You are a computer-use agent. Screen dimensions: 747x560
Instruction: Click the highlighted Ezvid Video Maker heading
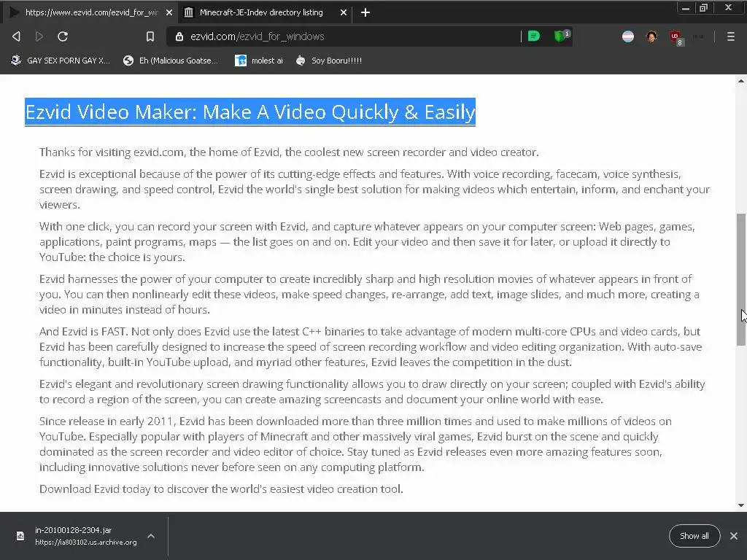[250, 112]
